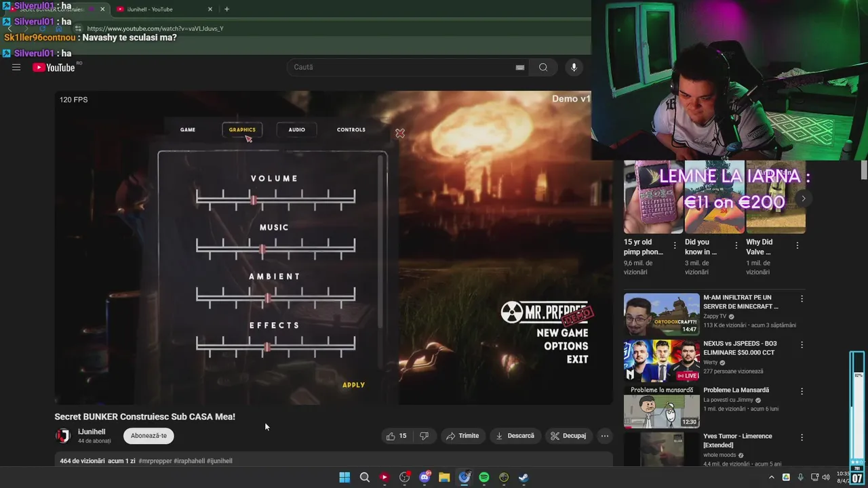Open options for Yves Tumor video

[x=802, y=437]
